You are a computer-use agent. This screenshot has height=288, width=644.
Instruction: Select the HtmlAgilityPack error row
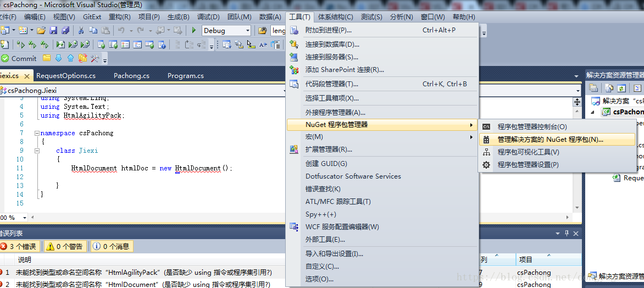(x=291, y=272)
